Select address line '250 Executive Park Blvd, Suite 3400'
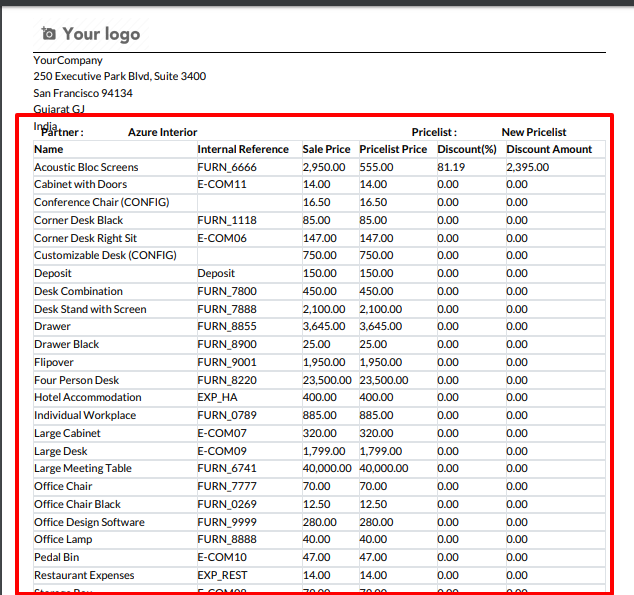The width and height of the screenshot is (634, 595). [120, 76]
